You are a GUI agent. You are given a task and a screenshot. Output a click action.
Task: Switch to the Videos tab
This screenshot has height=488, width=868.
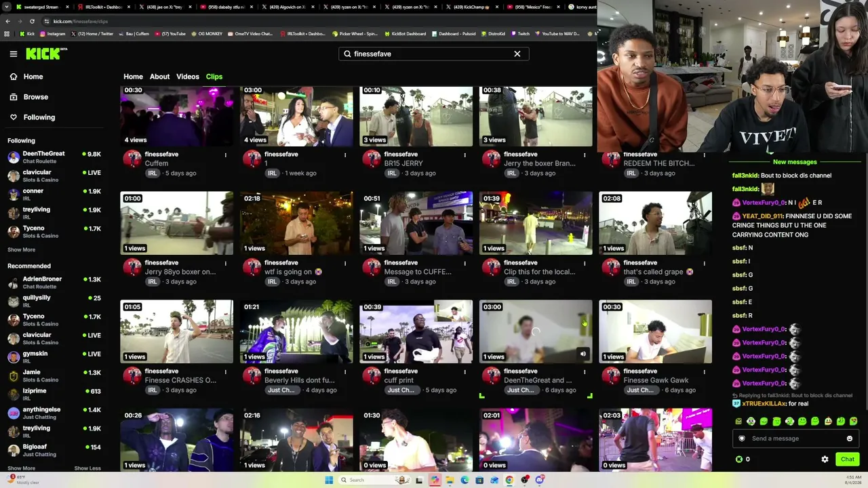point(188,77)
